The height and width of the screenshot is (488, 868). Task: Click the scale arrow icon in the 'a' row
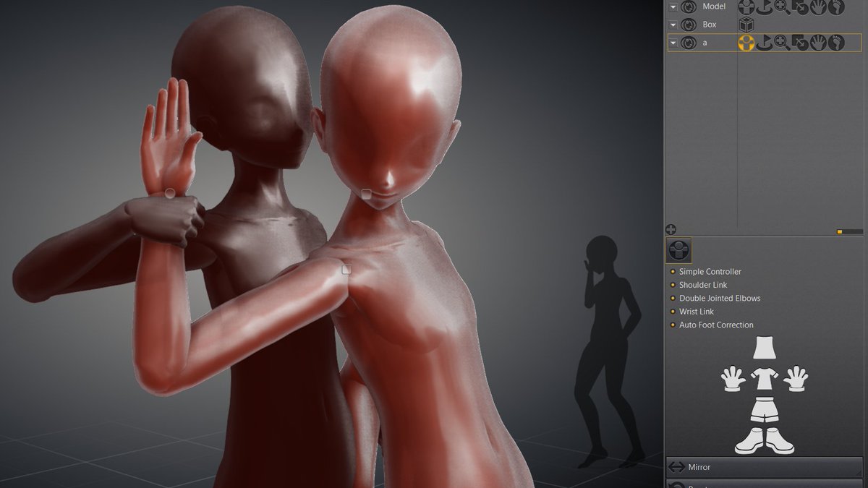tap(800, 43)
